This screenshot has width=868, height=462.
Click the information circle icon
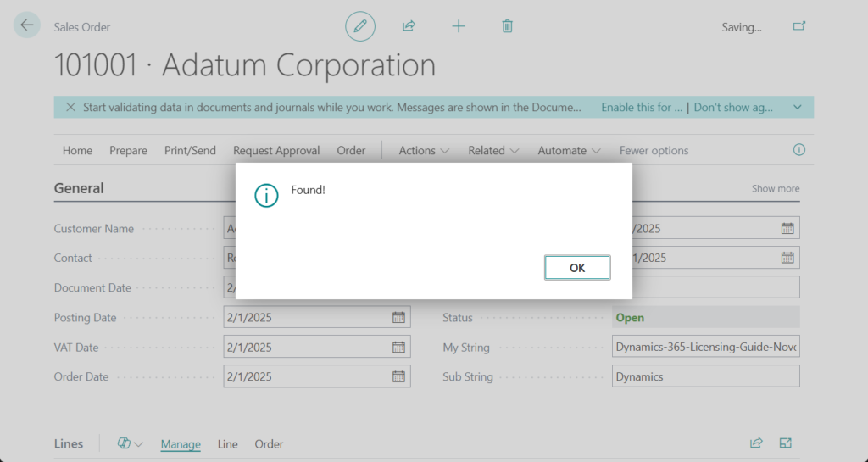798,150
